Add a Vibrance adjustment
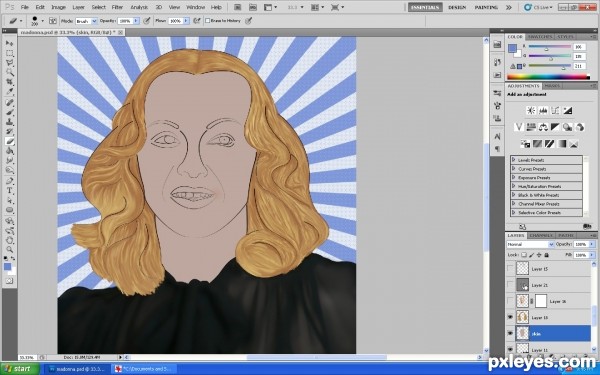This screenshot has height=375, width=600. (x=519, y=127)
